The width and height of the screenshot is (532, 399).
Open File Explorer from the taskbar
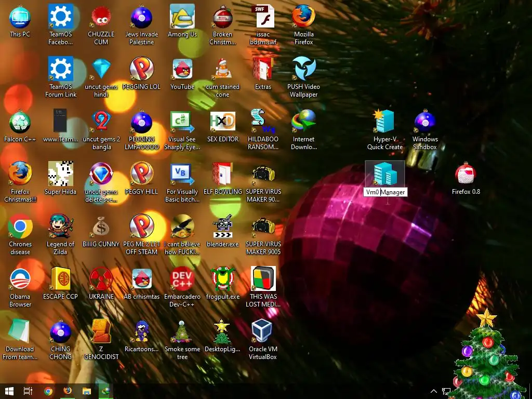[x=87, y=391]
